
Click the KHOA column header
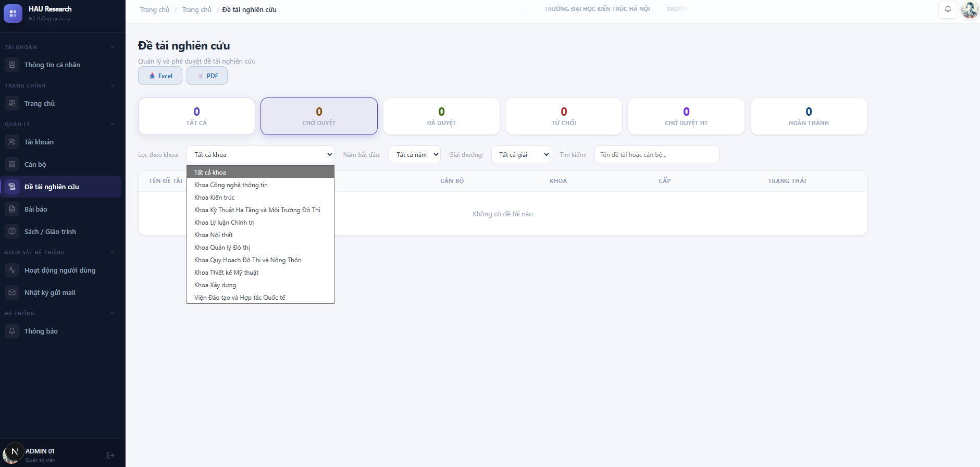tap(558, 181)
